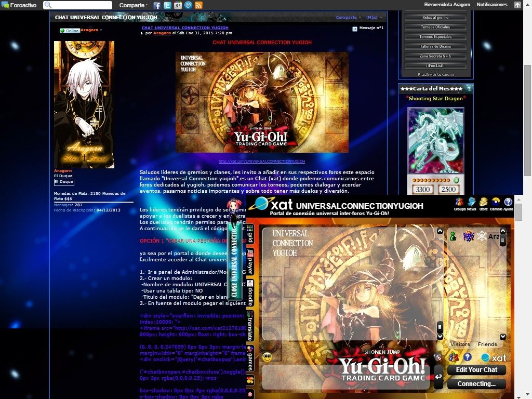The height and width of the screenshot is (399, 532).
Task: Open xat Ayuda help icon in header
Action: click(508, 204)
